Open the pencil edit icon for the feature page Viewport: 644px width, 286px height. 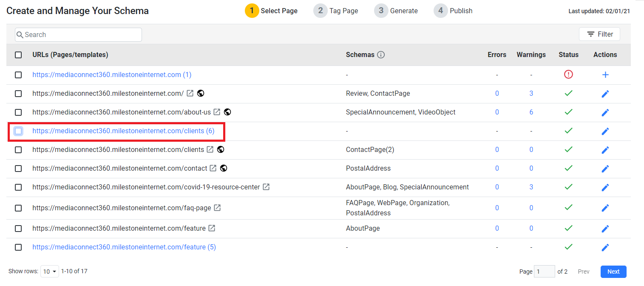click(605, 229)
